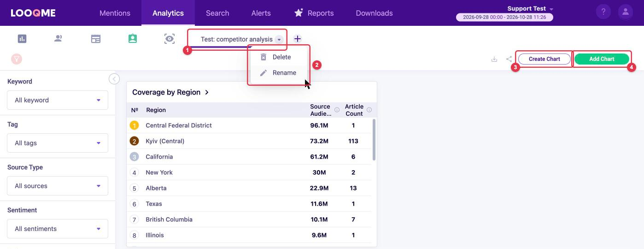The image size is (644, 249).
Task: Select the Central Federal District row
Action: tap(249, 125)
